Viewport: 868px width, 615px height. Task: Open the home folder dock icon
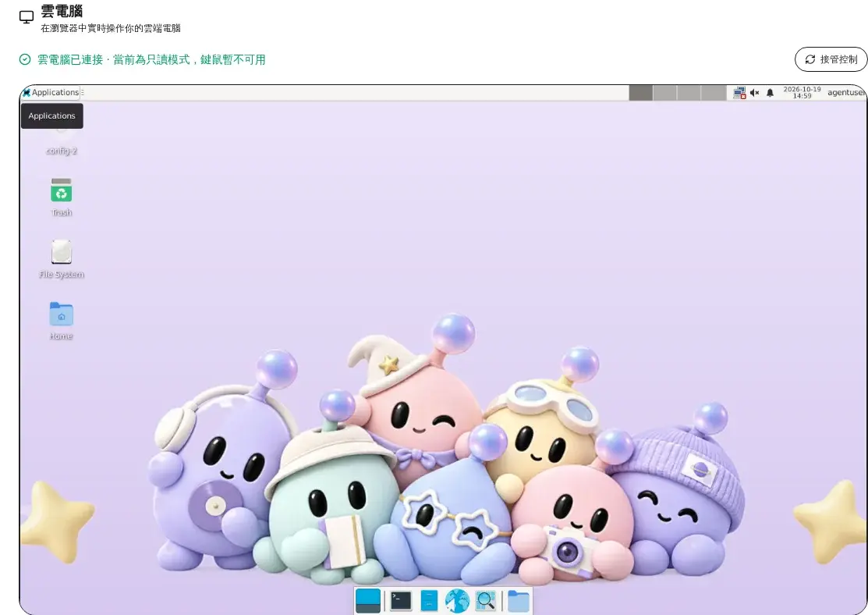pyautogui.click(x=518, y=601)
